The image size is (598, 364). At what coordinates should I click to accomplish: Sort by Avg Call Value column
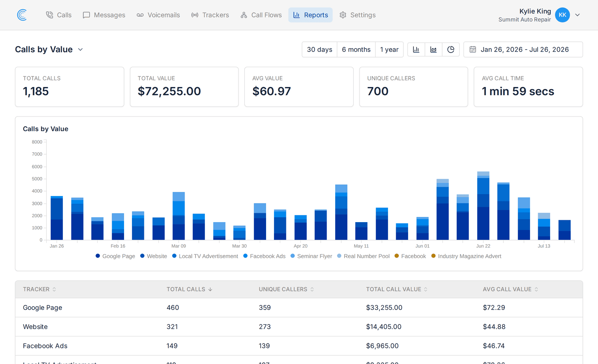(x=511, y=289)
